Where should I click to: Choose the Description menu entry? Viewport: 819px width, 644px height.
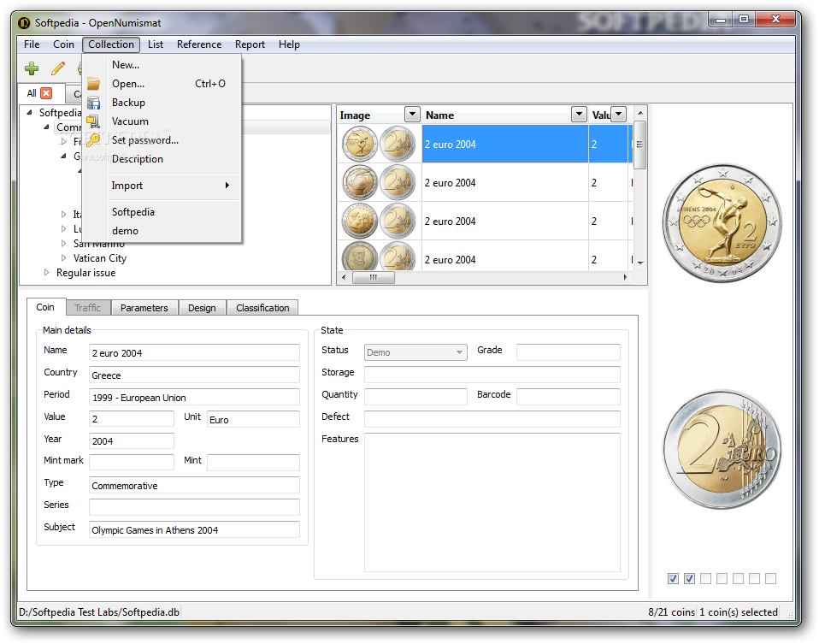pyautogui.click(x=162, y=159)
